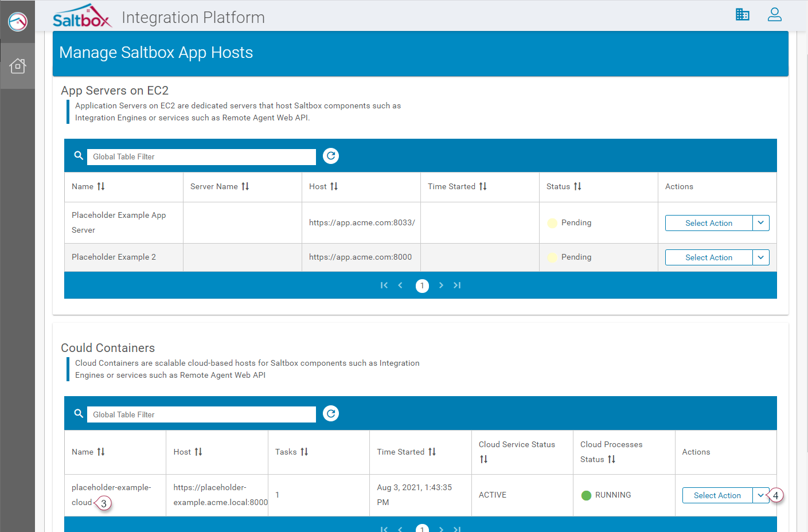
Task: Sort App Servers table by Name
Action: [x=101, y=186]
